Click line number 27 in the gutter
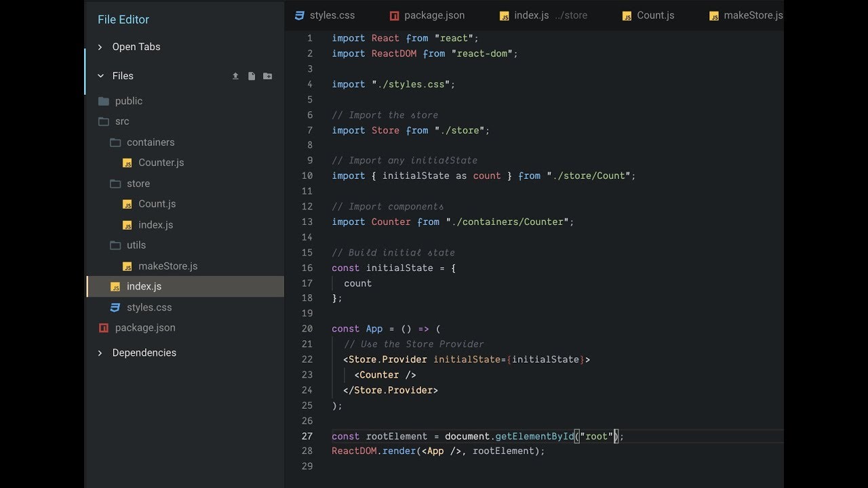This screenshot has width=868, height=488. point(307,436)
